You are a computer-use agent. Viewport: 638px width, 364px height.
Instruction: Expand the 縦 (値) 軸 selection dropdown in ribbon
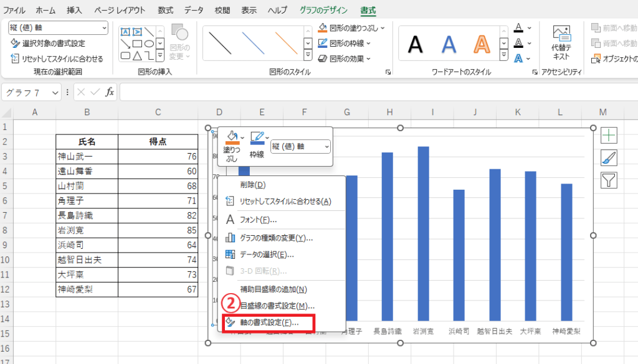pyautogui.click(x=103, y=28)
